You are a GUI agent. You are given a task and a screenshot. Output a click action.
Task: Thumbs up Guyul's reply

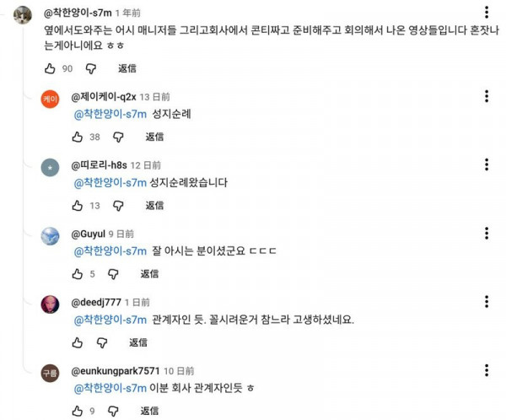click(77, 273)
